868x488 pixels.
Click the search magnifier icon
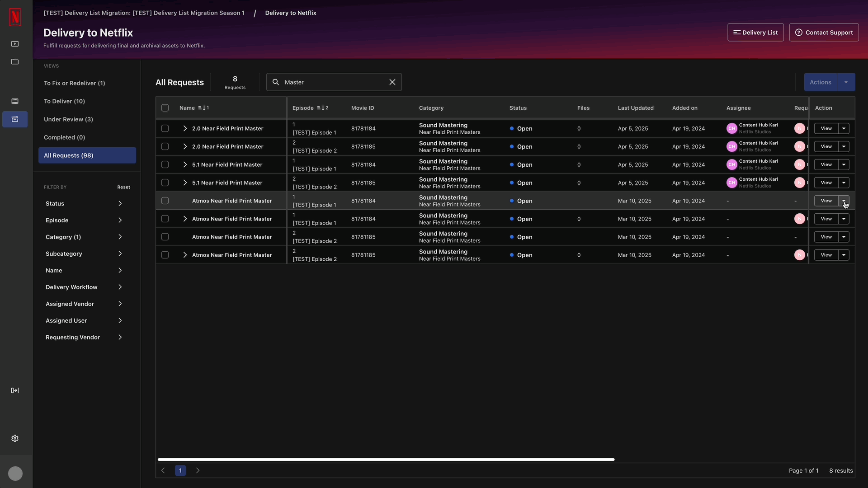point(276,82)
